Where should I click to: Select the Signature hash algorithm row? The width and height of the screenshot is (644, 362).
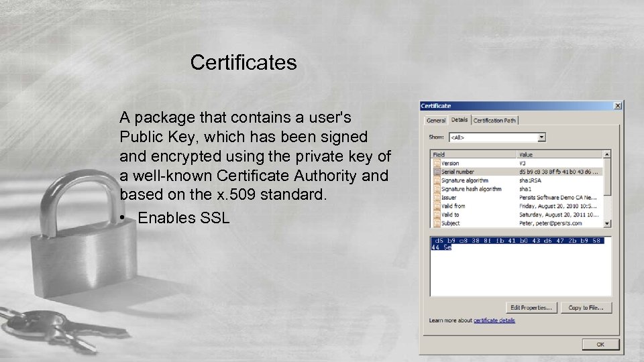tap(517, 189)
